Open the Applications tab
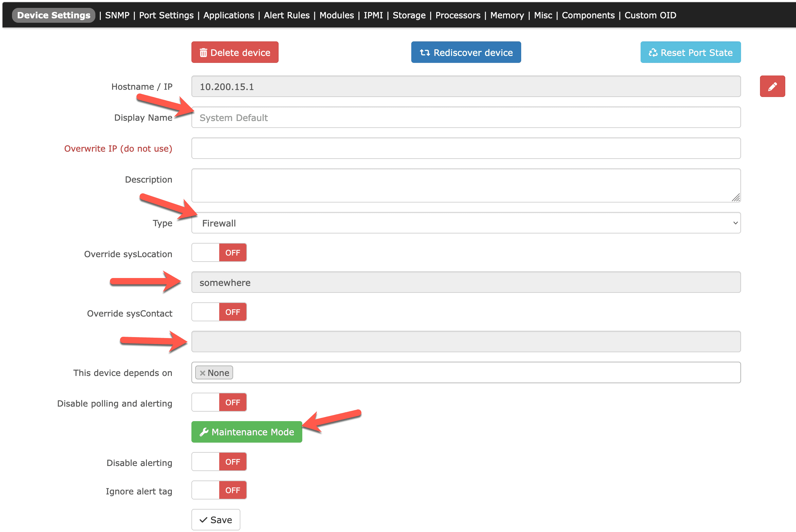The image size is (796, 532). [x=229, y=15]
